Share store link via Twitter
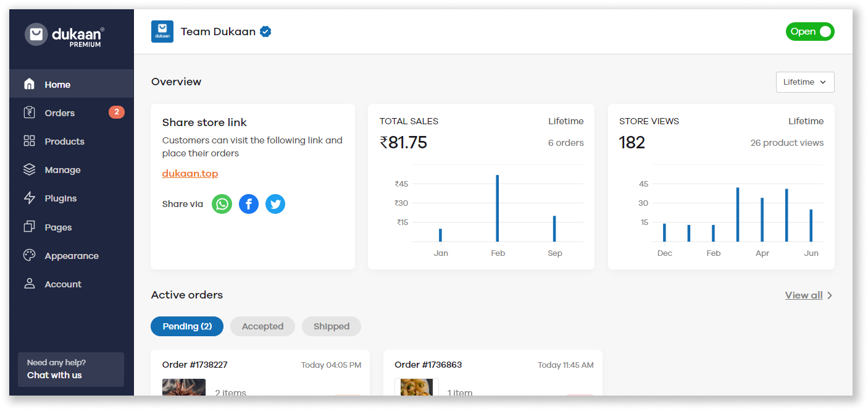Viewport: 868px width, 411px height. point(275,204)
